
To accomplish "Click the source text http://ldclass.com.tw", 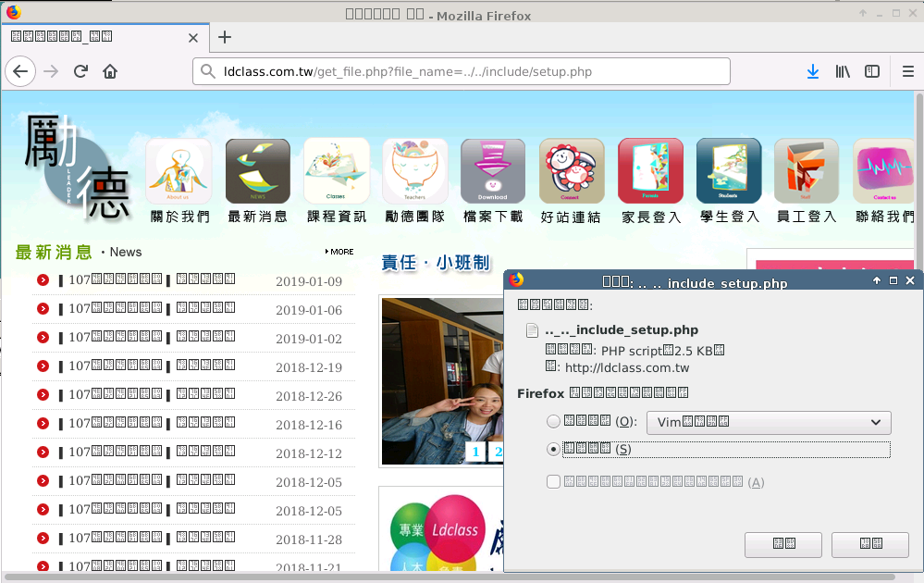I will point(627,367).
